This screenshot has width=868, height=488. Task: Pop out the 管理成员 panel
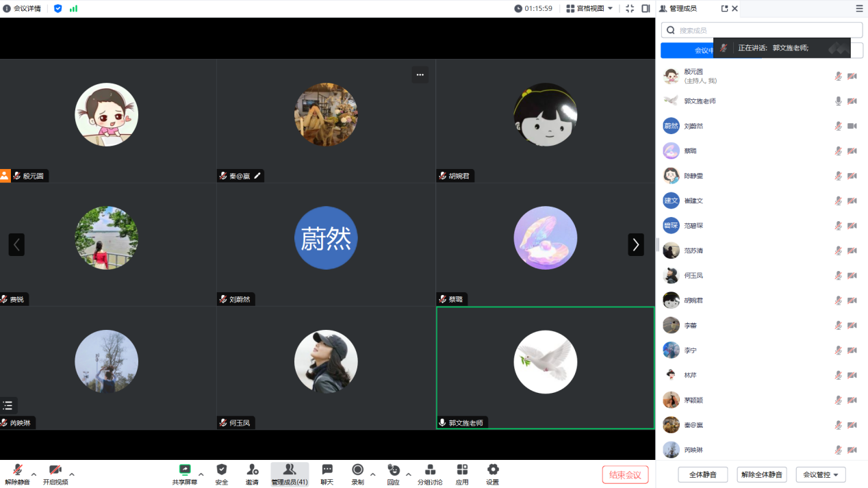pyautogui.click(x=724, y=9)
